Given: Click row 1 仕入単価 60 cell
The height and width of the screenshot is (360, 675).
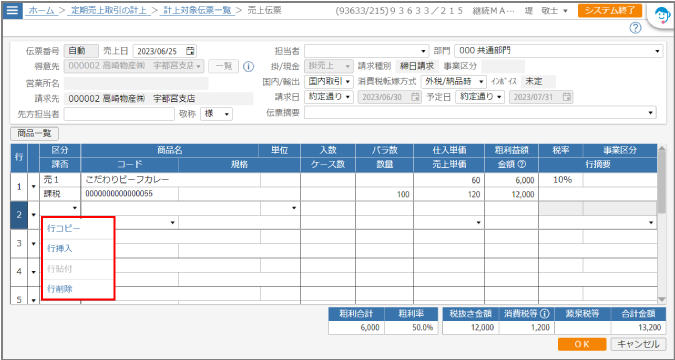Looking at the screenshot, I should coord(449,180).
